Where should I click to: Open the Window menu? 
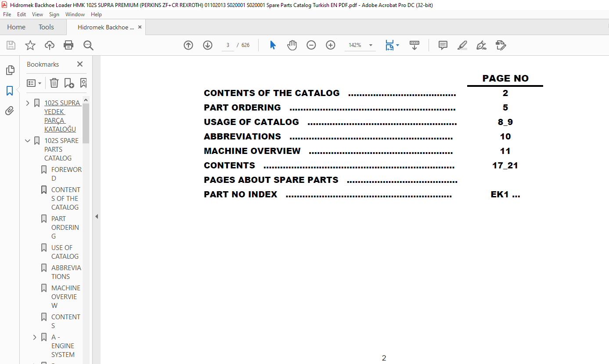[x=75, y=14]
